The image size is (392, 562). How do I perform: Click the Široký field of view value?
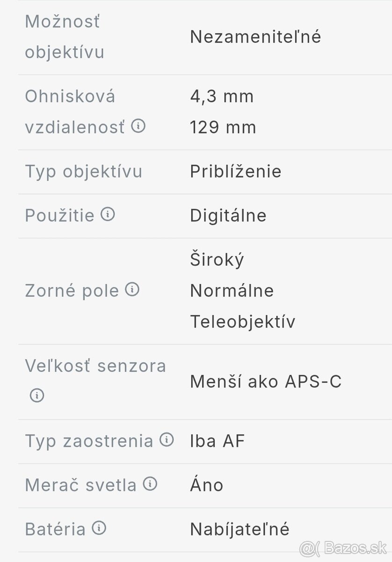(x=217, y=259)
